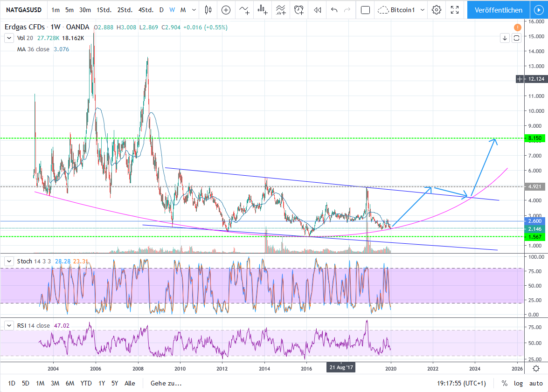Toggle percent scale mode

pos(504,383)
